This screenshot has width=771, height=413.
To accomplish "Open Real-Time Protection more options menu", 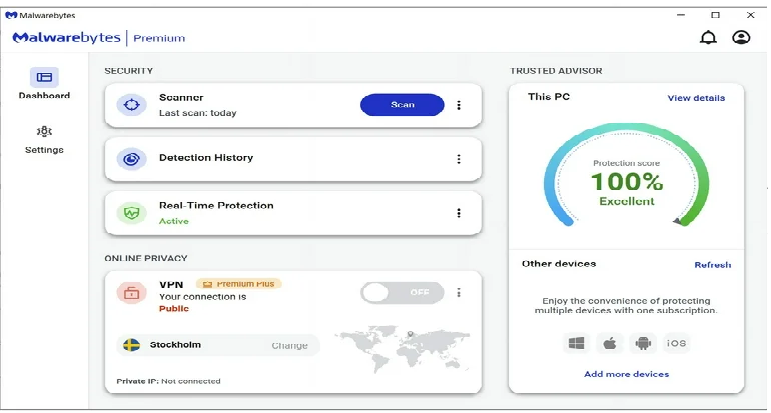I will coord(459,213).
